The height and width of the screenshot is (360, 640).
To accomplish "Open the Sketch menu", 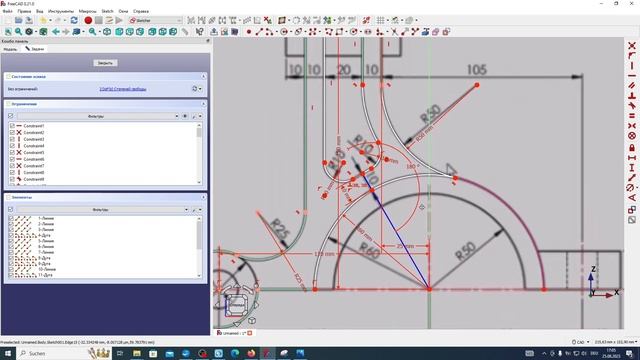I will tap(107, 11).
